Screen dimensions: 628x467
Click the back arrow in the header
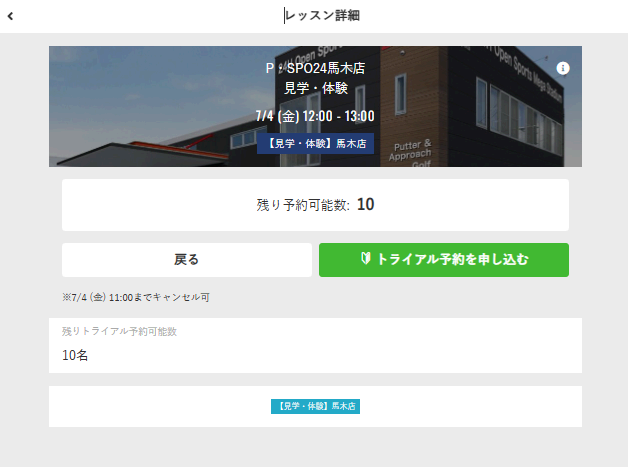pos(11,16)
